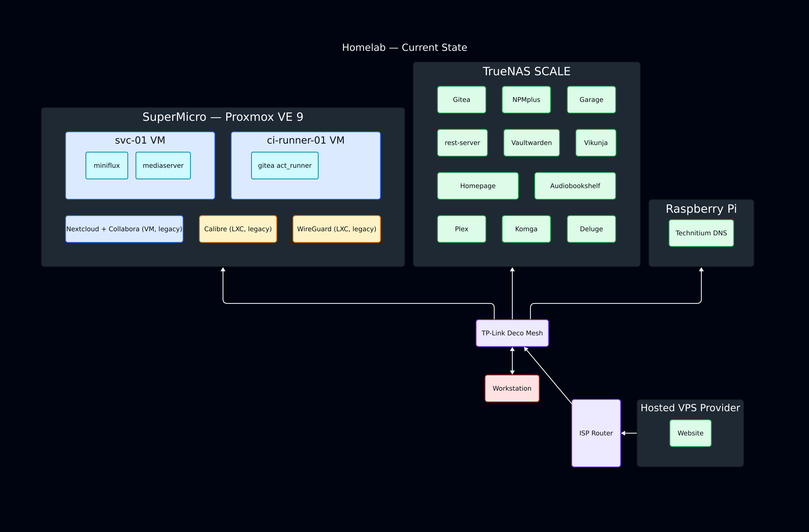Select the Vikunja node

tap(596, 143)
